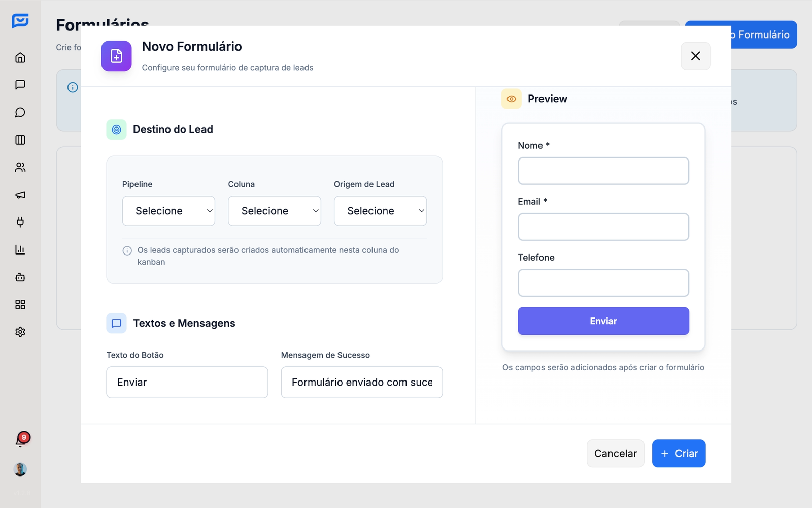This screenshot has width=812, height=508.
Task: Open the contacts people icon in sidebar
Action: [20, 167]
